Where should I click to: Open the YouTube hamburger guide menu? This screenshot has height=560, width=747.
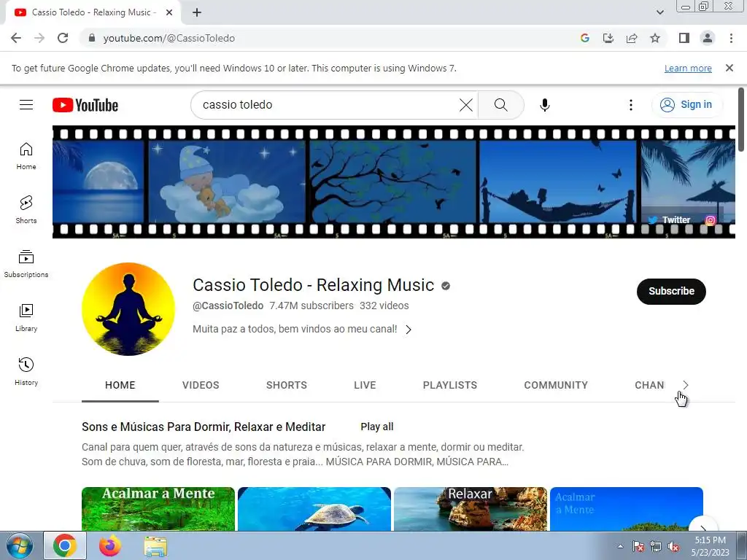pyautogui.click(x=26, y=105)
